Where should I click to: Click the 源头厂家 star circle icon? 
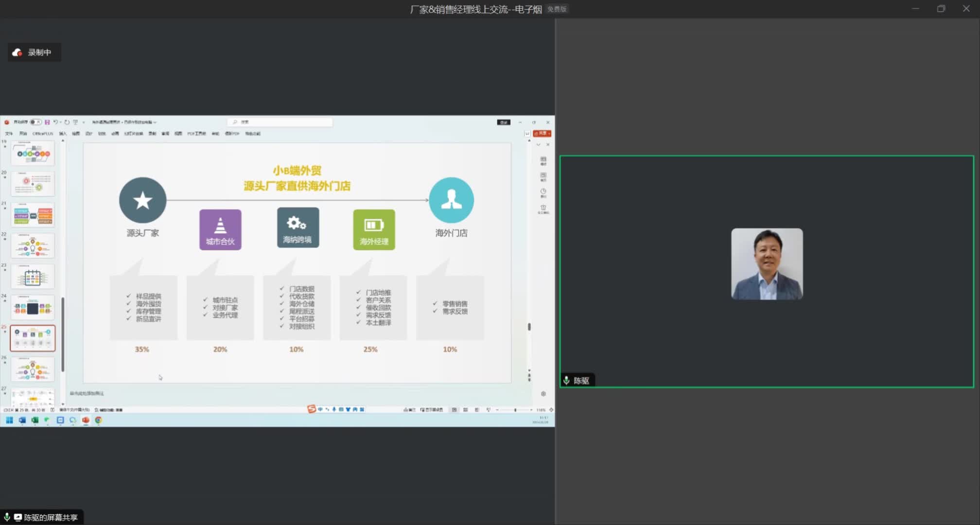click(142, 200)
